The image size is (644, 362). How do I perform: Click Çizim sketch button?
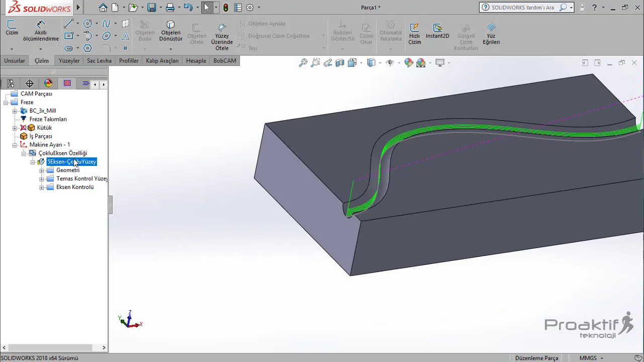coord(12,28)
